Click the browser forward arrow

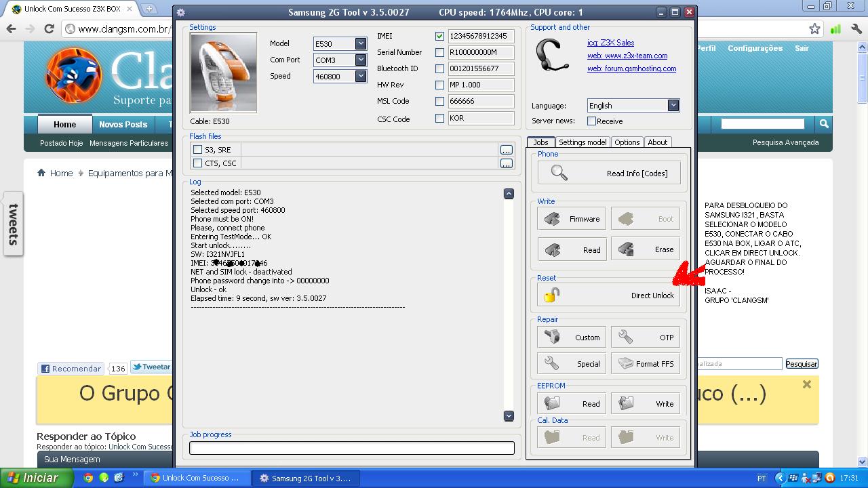30,28
